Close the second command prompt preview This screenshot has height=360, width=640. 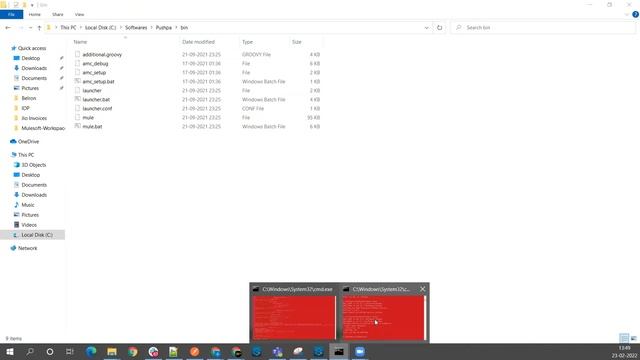422,289
